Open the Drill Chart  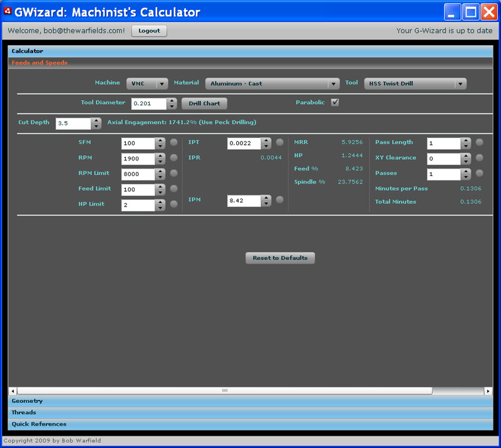[204, 103]
